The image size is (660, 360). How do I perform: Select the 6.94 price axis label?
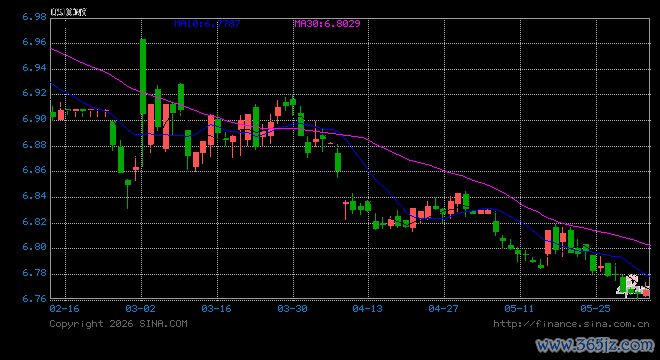(35, 68)
